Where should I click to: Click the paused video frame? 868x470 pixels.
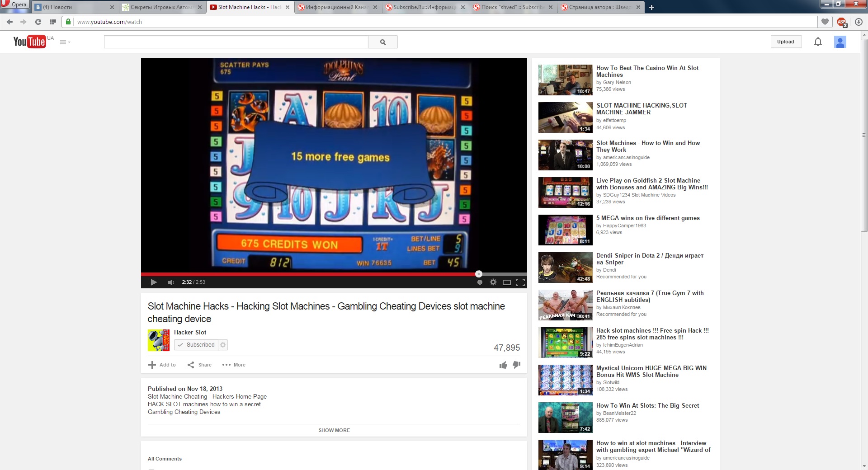tap(334, 165)
